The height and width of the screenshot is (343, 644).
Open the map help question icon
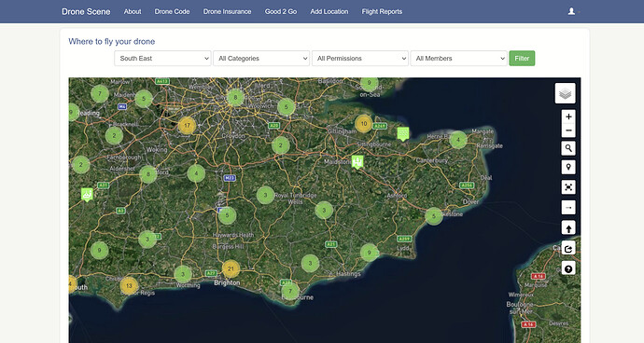(x=568, y=268)
